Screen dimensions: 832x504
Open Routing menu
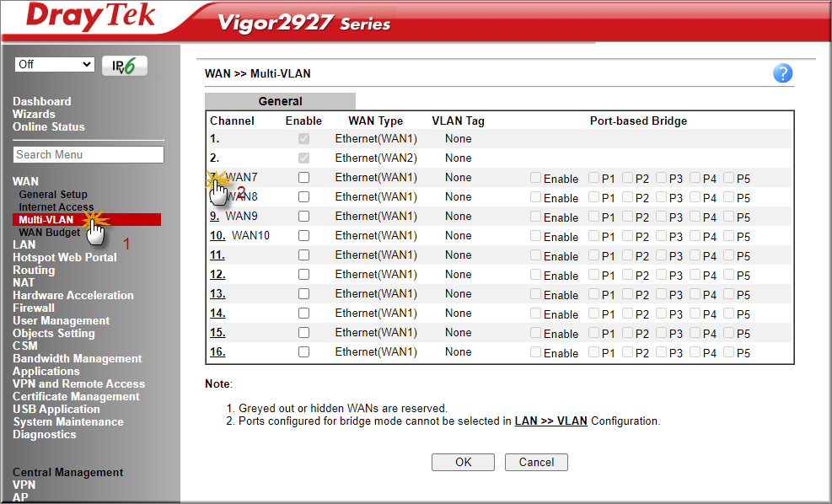34,270
